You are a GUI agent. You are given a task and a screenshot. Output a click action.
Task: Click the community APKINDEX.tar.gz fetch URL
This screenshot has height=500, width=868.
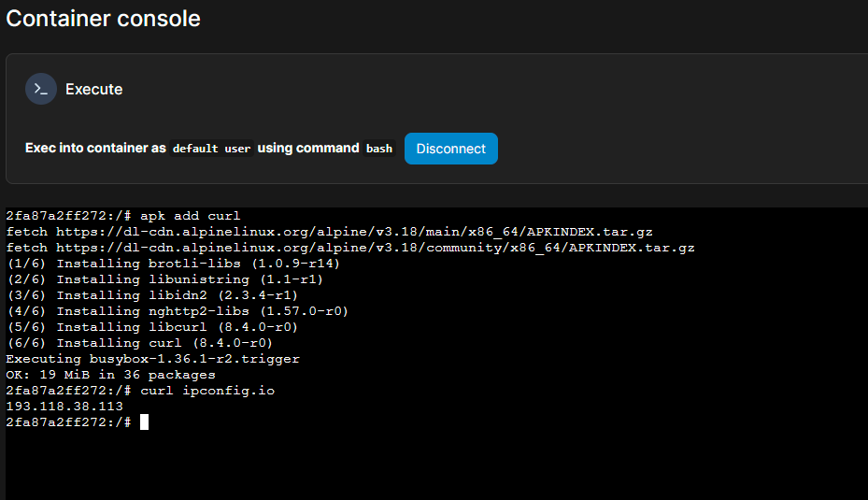tap(376, 248)
